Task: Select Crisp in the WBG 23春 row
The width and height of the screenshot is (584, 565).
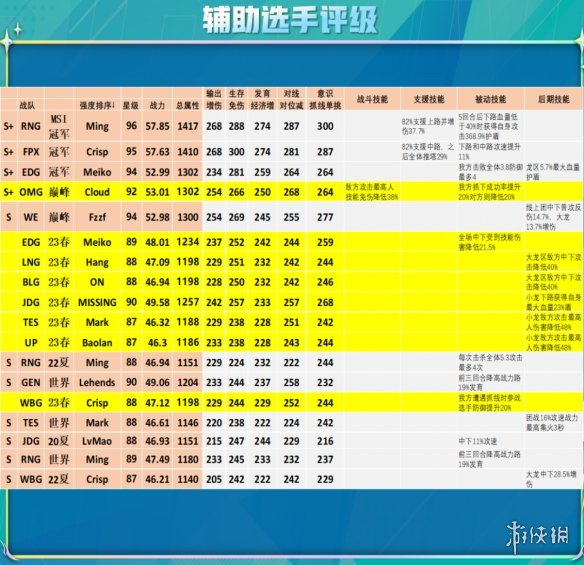Action: point(97,403)
